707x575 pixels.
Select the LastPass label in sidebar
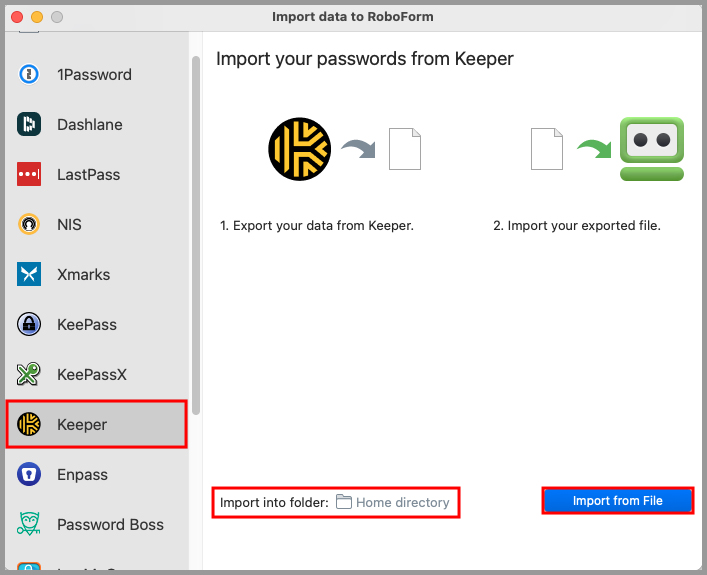coord(88,174)
